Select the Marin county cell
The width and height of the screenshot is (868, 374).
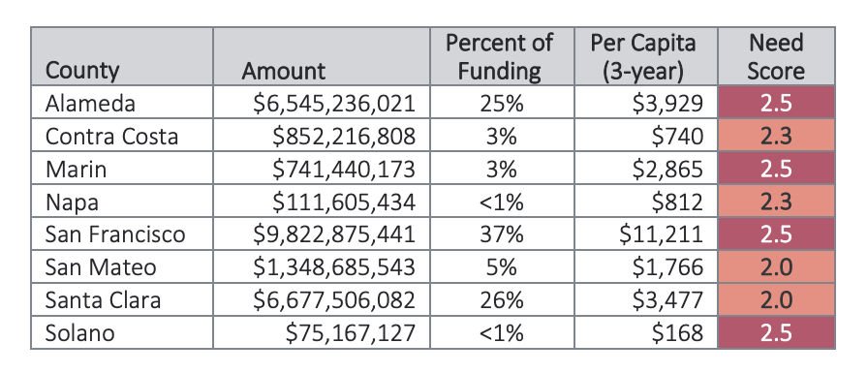pos(122,168)
